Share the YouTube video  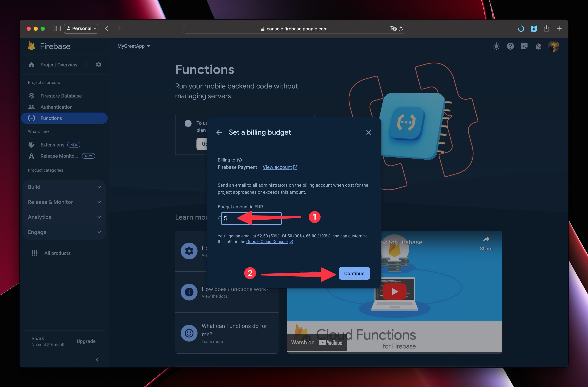pos(486,243)
